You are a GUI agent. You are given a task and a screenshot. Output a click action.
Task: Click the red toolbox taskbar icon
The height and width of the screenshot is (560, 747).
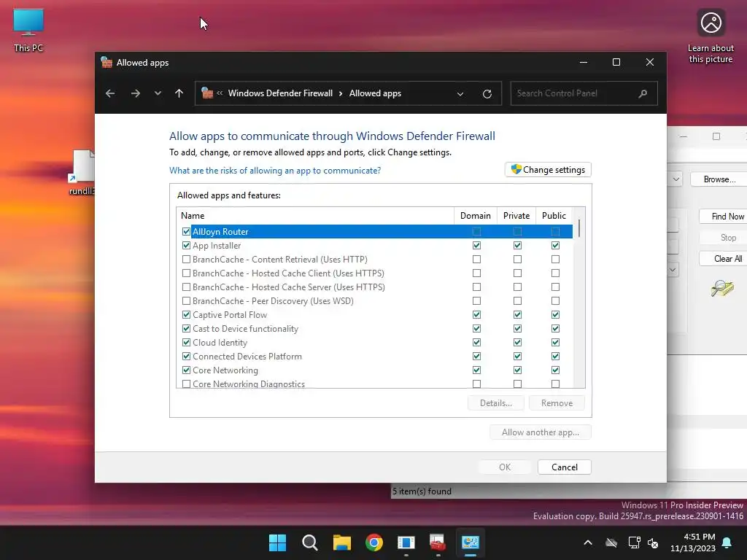coord(438,542)
